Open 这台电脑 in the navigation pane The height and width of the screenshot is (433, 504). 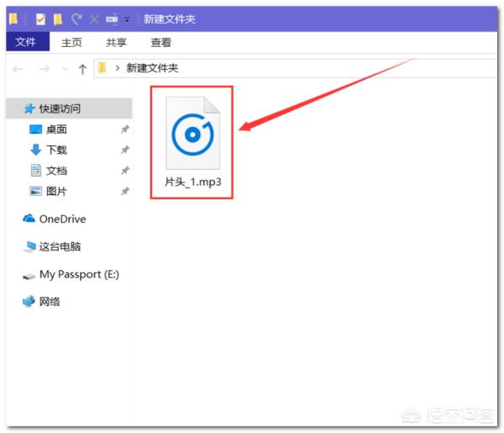coord(60,246)
